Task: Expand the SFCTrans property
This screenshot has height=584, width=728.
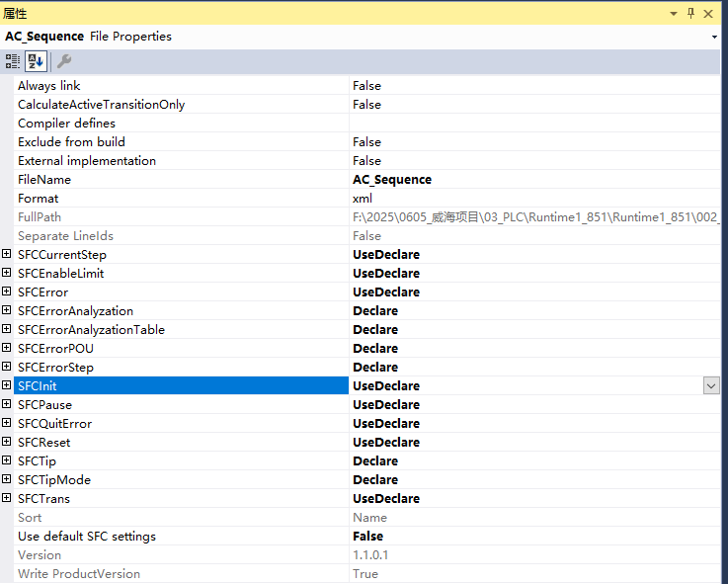Action: coord(7,498)
